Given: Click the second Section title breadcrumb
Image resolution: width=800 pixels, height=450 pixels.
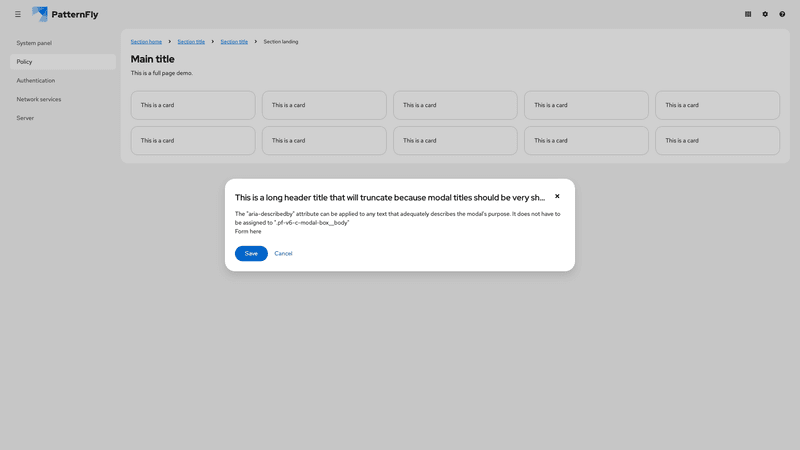Looking at the screenshot, I should click(x=234, y=42).
